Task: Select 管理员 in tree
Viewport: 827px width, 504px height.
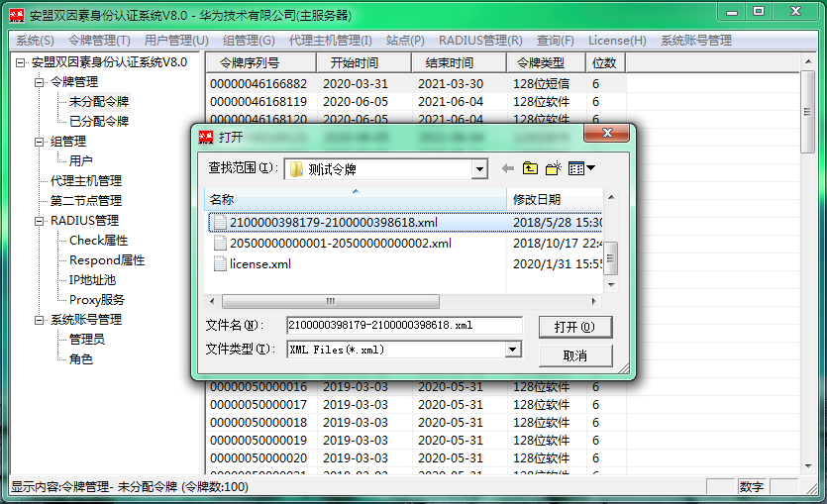Action: pyautogui.click(x=87, y=340)
